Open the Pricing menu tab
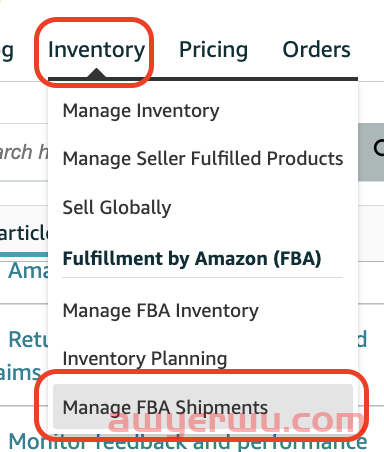 pyautogui.click(x=214, y=50)
